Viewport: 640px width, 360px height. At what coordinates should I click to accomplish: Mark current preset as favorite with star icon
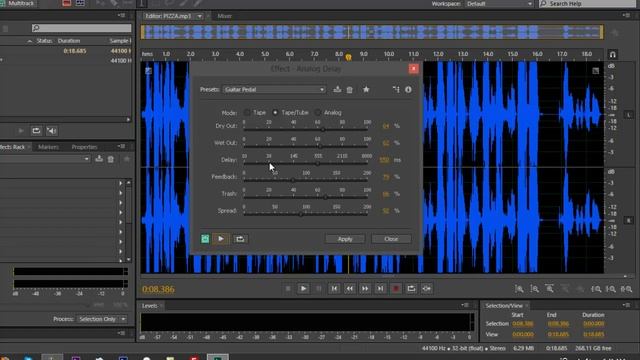366,89
